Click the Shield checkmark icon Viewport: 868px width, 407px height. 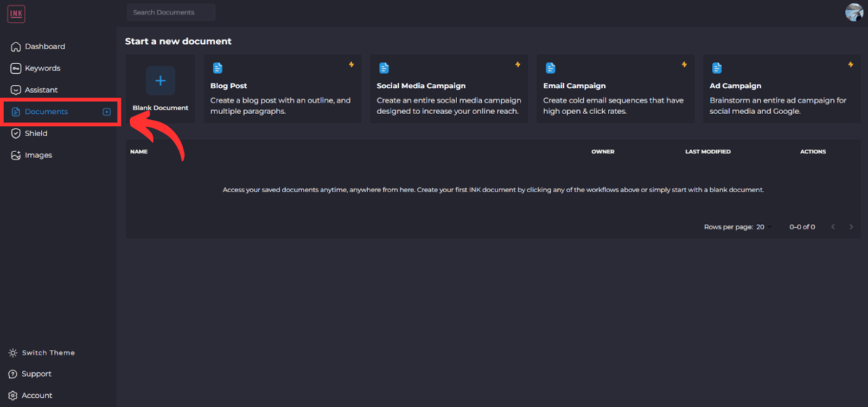pos(16,133)
